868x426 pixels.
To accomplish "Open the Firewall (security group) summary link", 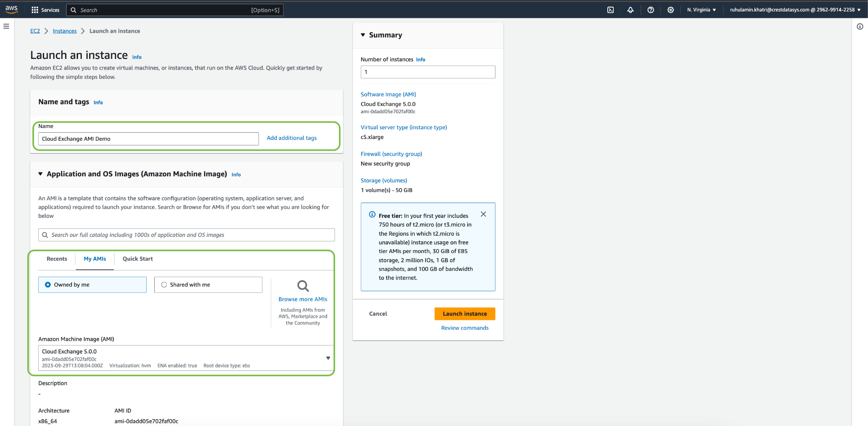I will [x=391, y=154].
